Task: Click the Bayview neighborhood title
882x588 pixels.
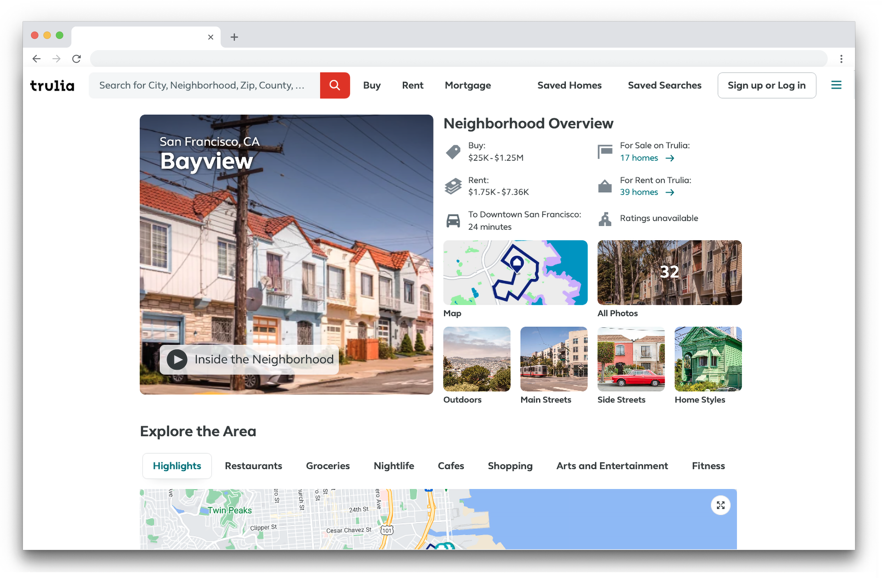Action: (207, 161)
